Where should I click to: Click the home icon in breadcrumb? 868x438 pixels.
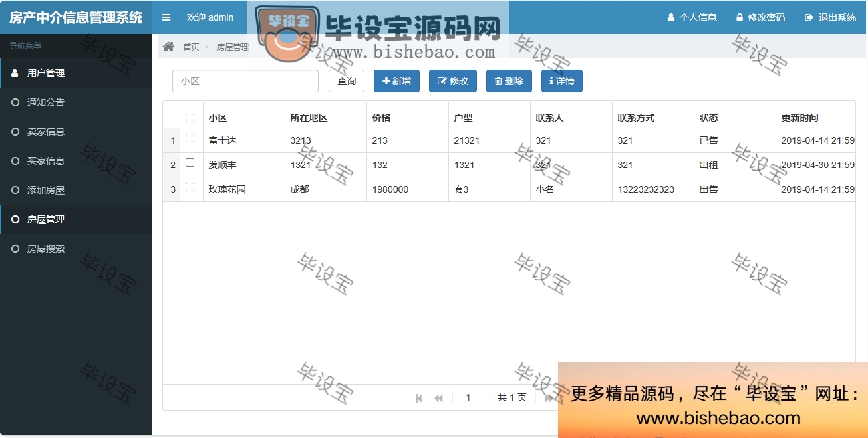pos(169,47)
